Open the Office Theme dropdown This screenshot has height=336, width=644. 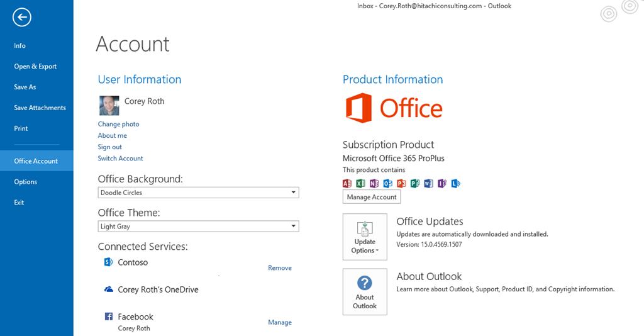(x=198, y=227)
